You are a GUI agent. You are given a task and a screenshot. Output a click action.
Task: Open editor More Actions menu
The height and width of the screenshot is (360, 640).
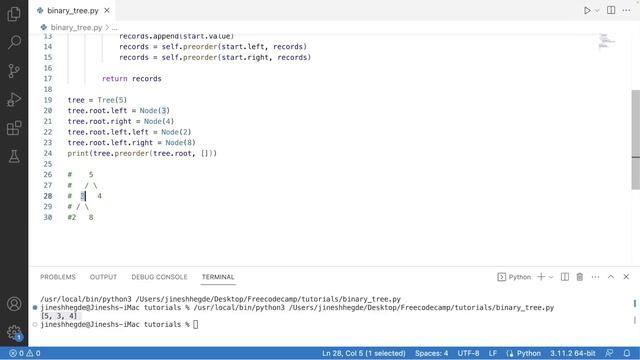pos(626,11)
